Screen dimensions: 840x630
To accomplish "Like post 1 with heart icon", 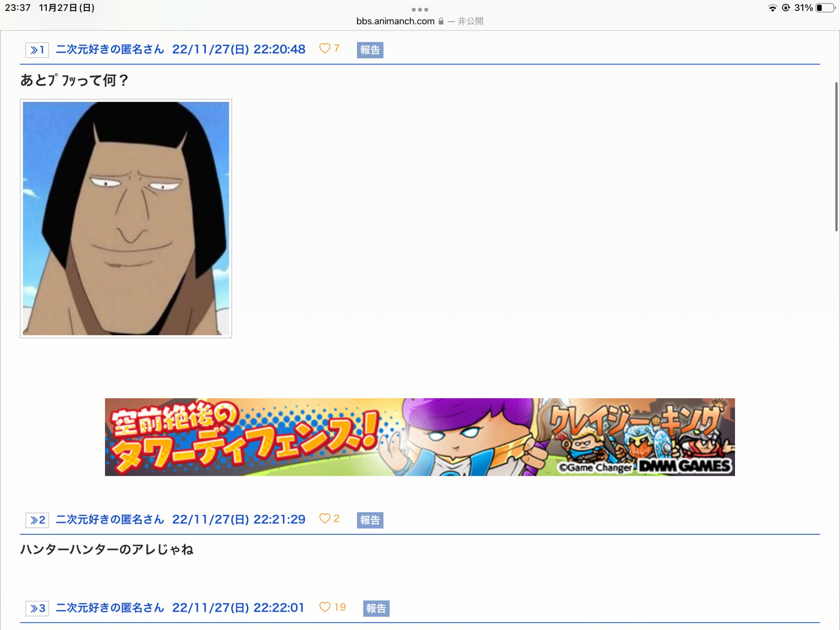I will [325, 48].
